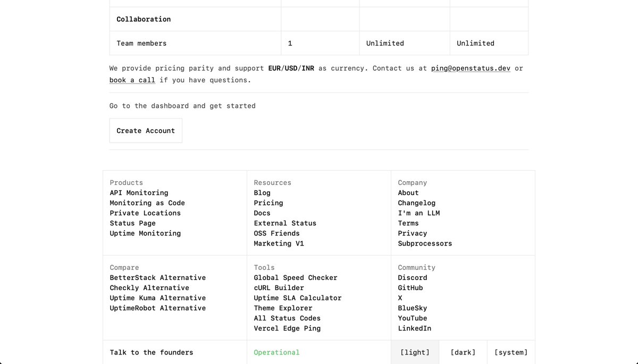Launch the Global Speed Checker tool
Viewport: 638px width, 364px height.
pos(296,278)
